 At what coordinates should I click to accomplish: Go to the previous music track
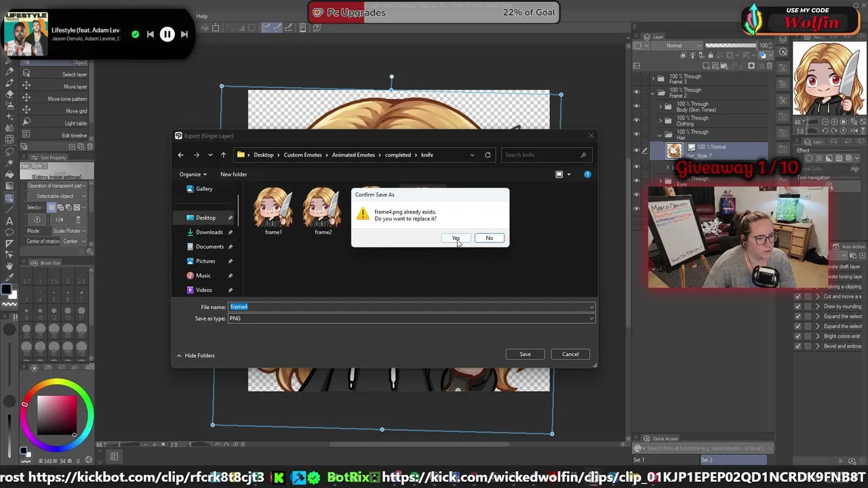[x=150, y=34]
